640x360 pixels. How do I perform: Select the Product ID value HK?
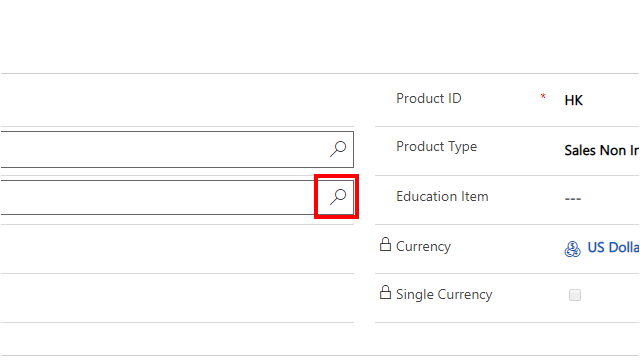click(x=573, y=100)
